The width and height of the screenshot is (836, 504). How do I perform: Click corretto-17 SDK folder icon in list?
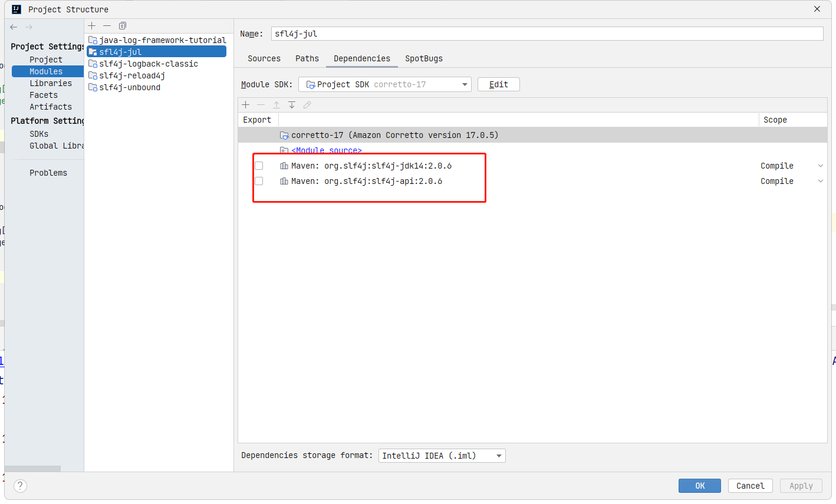[284, 135]
